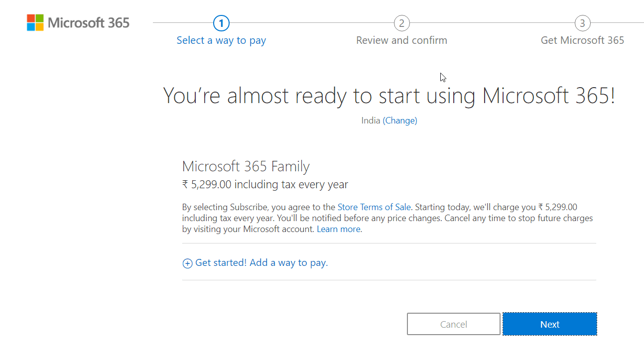Select the step 3 circle indicator
The image size is (644, 364).
(x=582, y=23)
